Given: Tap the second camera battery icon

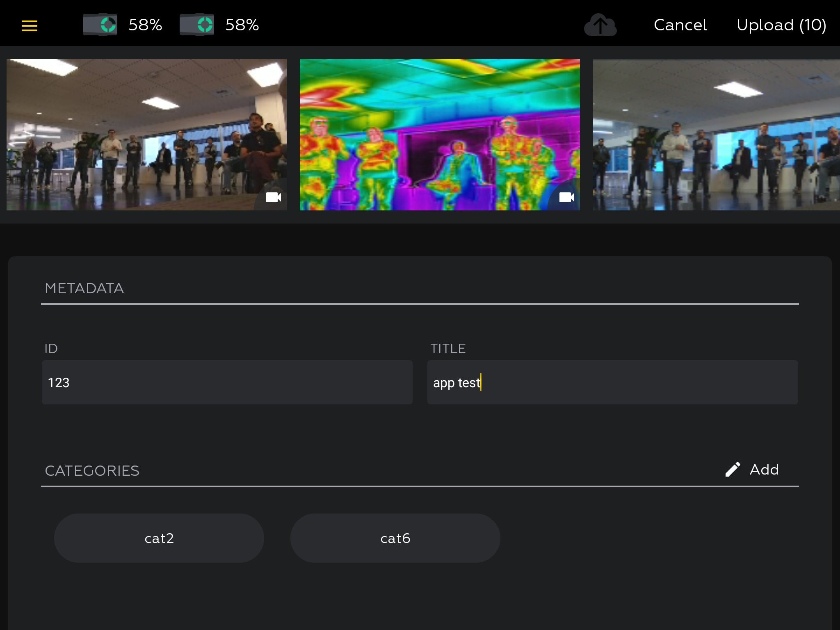Looking at the screenshot, I should [197, 25].
